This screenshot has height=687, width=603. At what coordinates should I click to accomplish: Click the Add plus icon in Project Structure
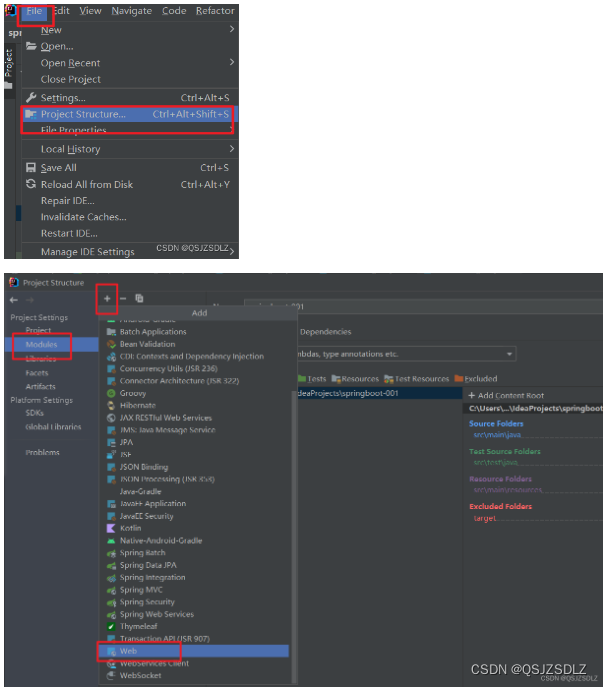coord(107,299)
